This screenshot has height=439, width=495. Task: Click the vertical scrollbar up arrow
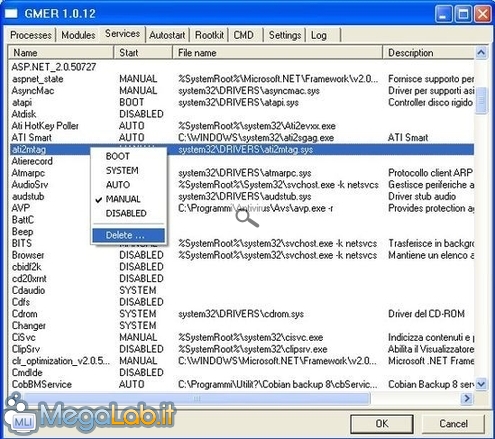(481, 52)
